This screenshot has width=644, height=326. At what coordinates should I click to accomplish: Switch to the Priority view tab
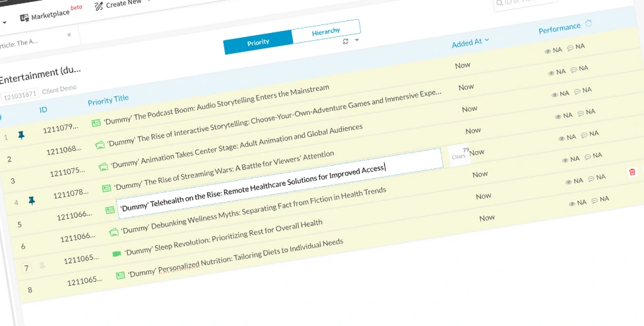258,42
